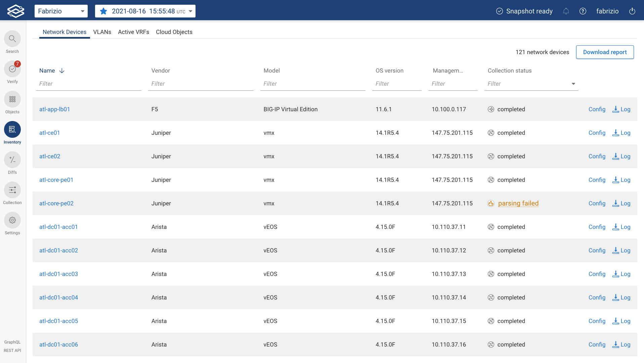Expand the Fabrizio snapshot selector
Screen dimensions: 644x363
click(x=82, y=11)
